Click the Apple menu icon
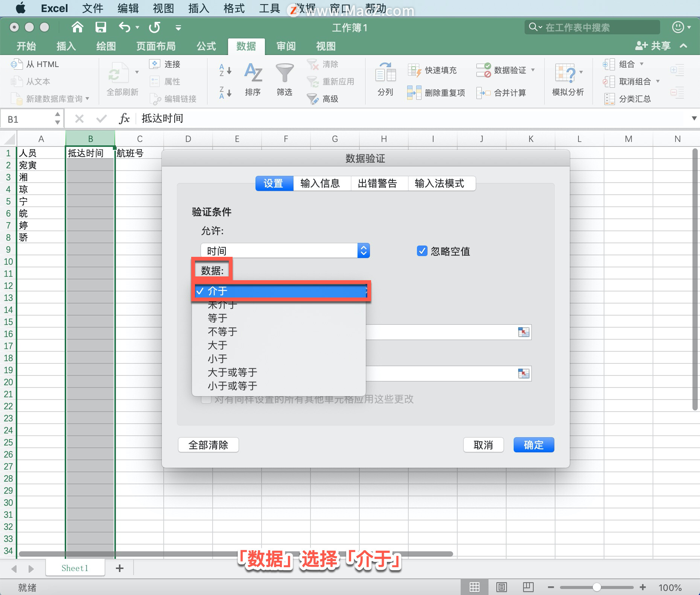Screen dimensions: 700x595 click(x=21, y=8)
